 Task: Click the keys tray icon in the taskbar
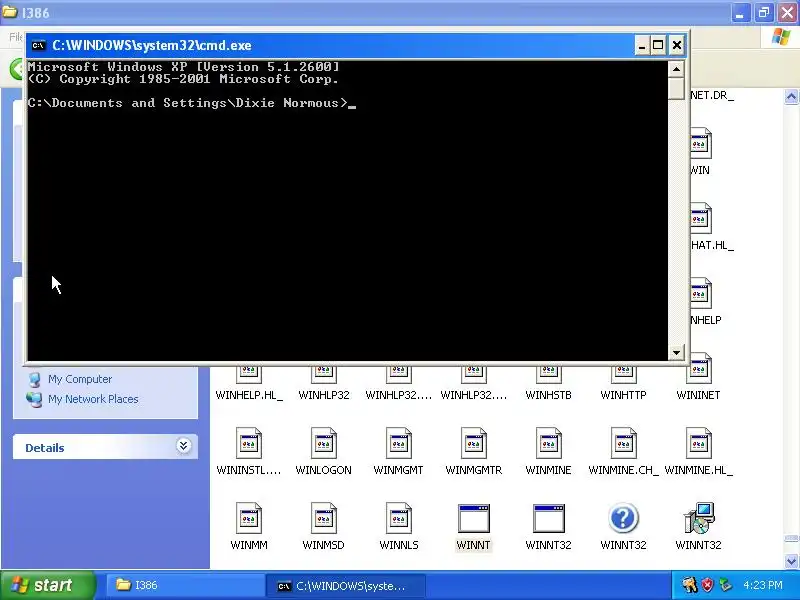tap(689, 585)
